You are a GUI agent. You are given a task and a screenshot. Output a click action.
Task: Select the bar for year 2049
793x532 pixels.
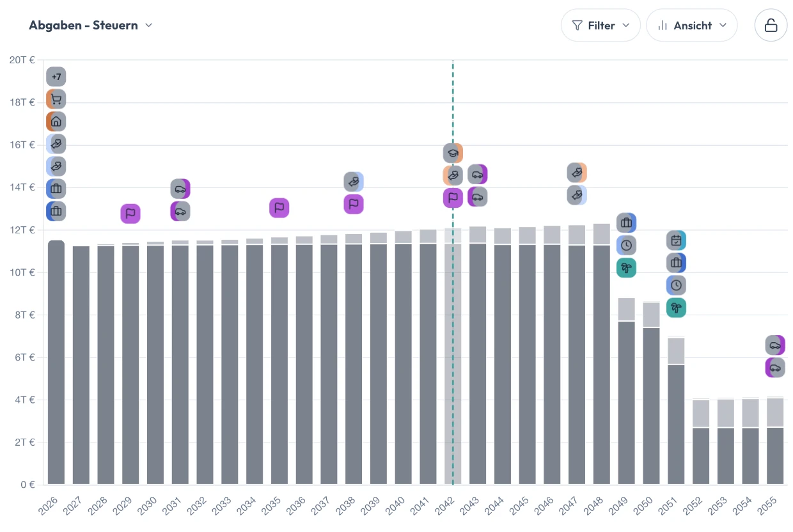point(626,391)
